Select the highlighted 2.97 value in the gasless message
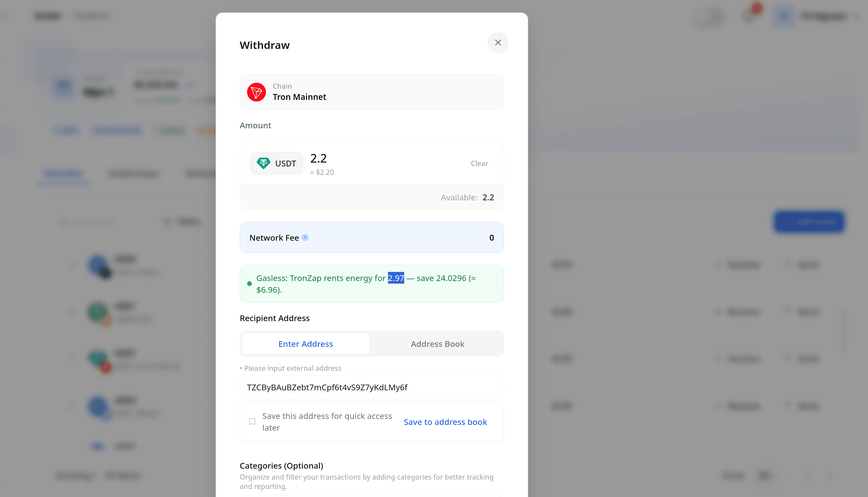This screenshot has height=497, width=868. (396, 278)
